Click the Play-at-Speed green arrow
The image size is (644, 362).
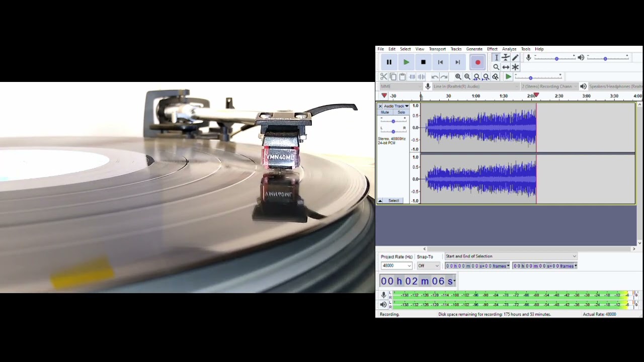(508, 77)
